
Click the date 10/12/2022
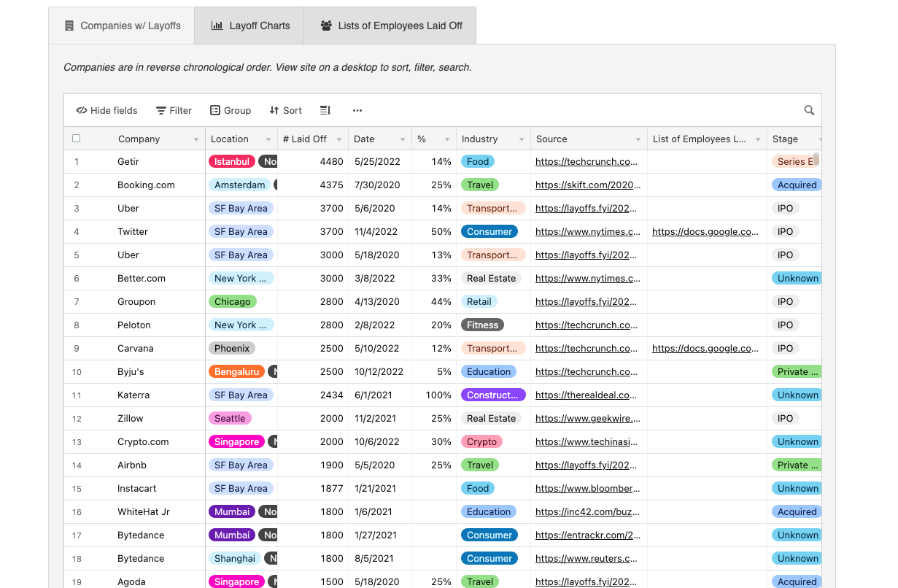pos(379,372)
